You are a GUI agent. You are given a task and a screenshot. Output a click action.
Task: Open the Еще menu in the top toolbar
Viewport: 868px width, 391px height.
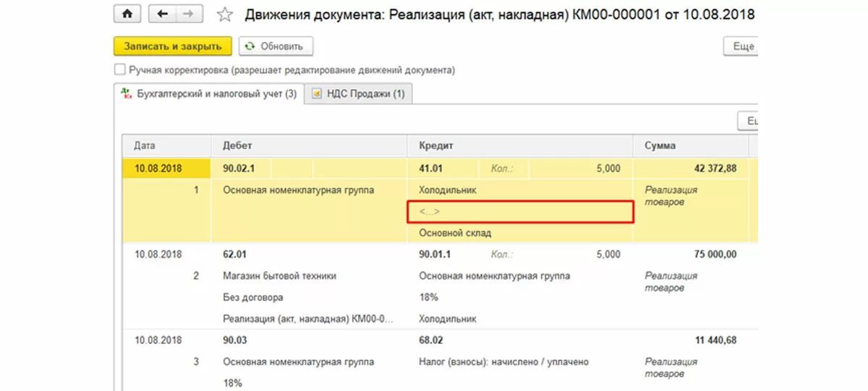click(x=743, y=46)
